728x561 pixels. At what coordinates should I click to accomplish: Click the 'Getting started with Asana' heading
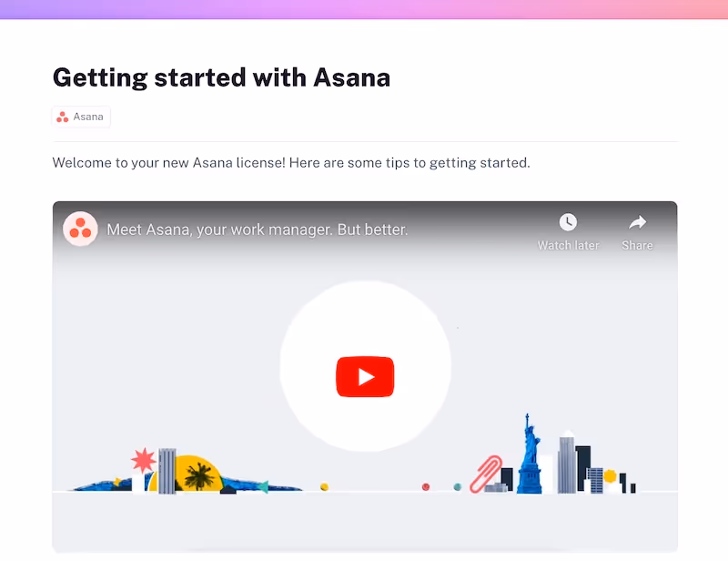[x=221, y=77]
